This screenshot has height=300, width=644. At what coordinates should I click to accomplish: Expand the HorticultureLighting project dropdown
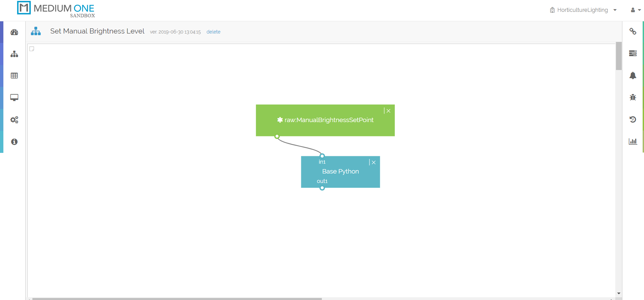coord(583,10)
